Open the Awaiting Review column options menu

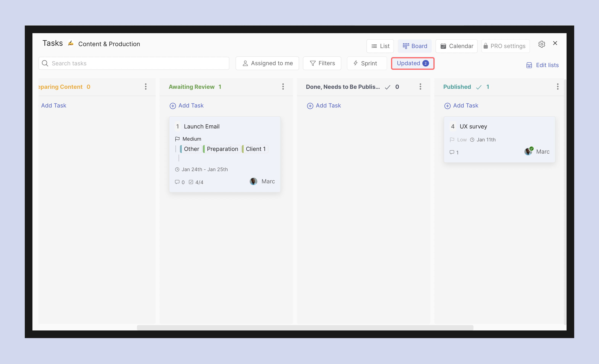tap(283, 87)
